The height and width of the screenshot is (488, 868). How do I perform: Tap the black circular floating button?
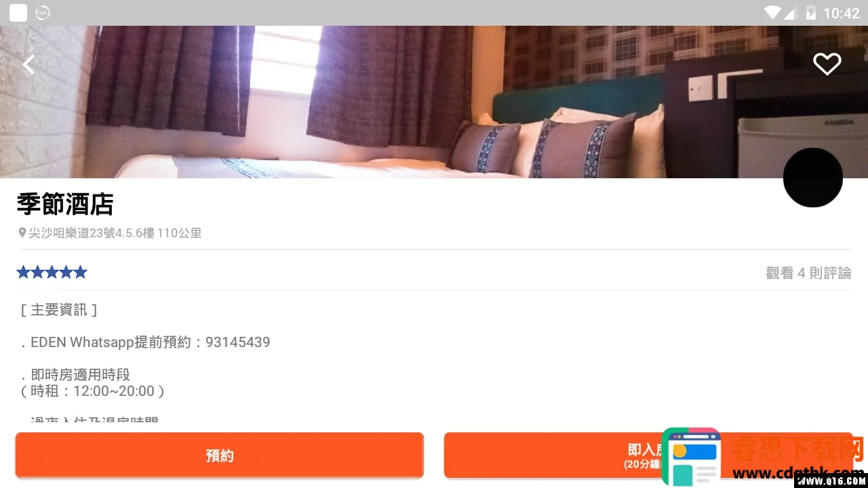(812, 178)
